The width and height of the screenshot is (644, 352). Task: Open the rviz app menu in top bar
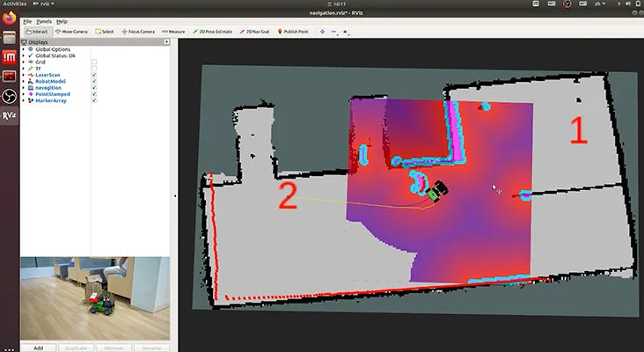[x=43, y=4]
